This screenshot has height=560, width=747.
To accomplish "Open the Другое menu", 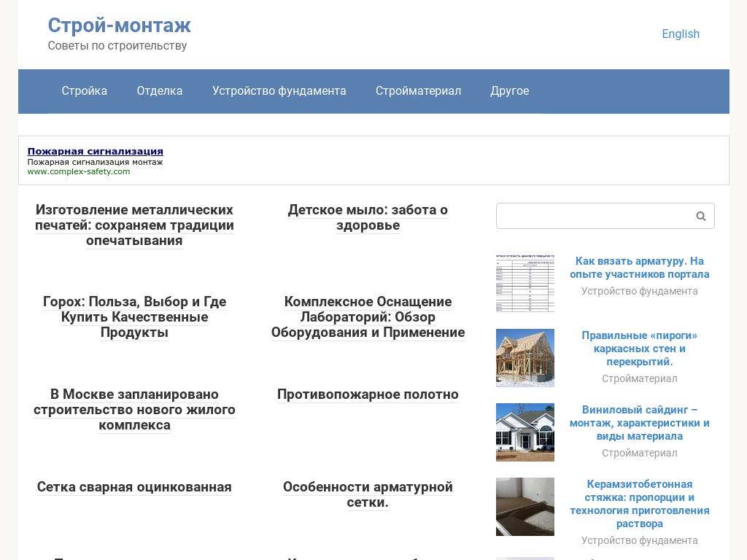I will (x=509, y=91).
